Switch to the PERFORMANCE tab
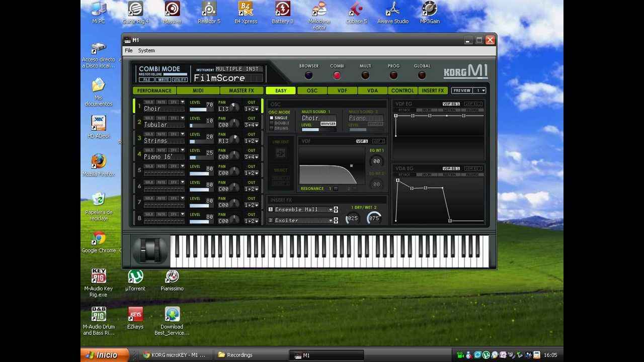 pyautogui.click(x=154, y=90)
